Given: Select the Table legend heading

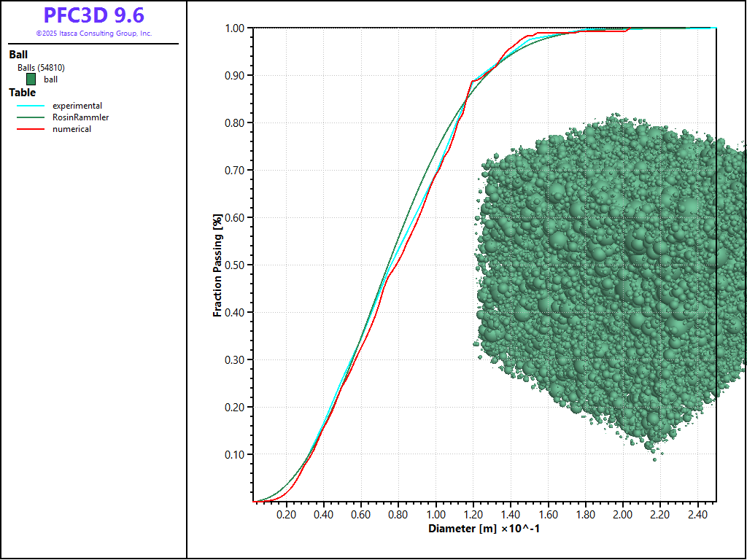Looking at the screenshot, I should (22, 93).
